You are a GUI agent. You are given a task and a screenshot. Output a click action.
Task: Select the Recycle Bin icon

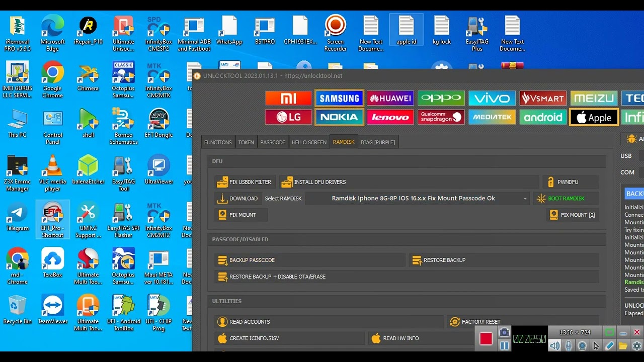coord(18,310)
